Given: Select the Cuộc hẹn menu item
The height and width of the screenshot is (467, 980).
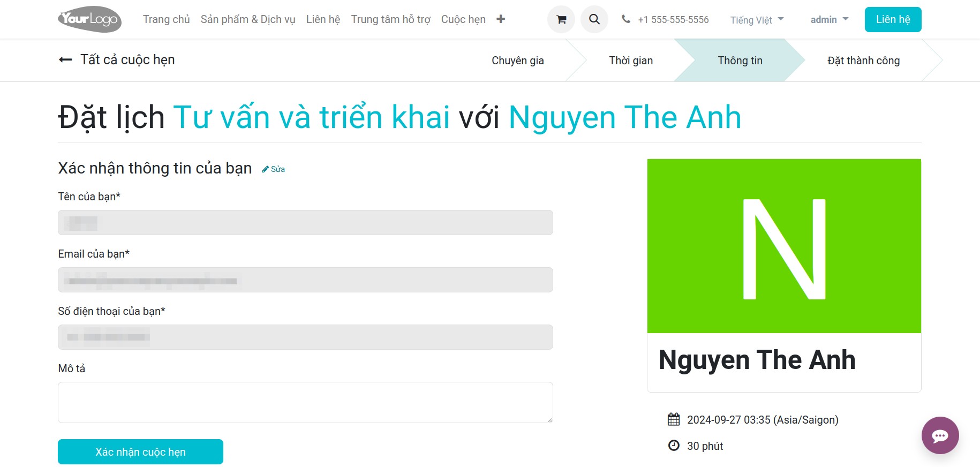Looking at the screenshot, I should tap(463, 19).
